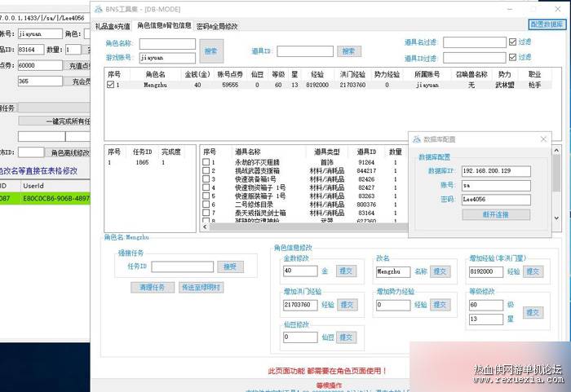The image size is (571, 392).
Task: Check item row with ID 83263
Action: tap(206, 196)
